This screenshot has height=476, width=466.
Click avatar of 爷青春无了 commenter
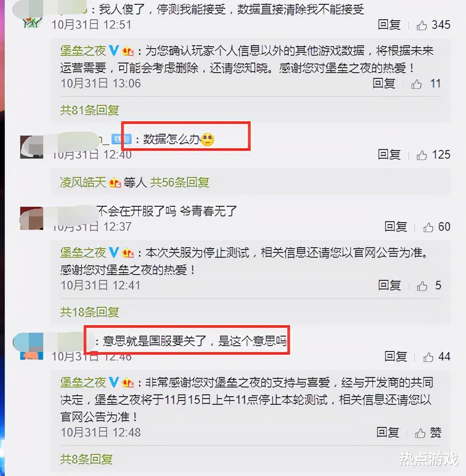tap(32, 218)
